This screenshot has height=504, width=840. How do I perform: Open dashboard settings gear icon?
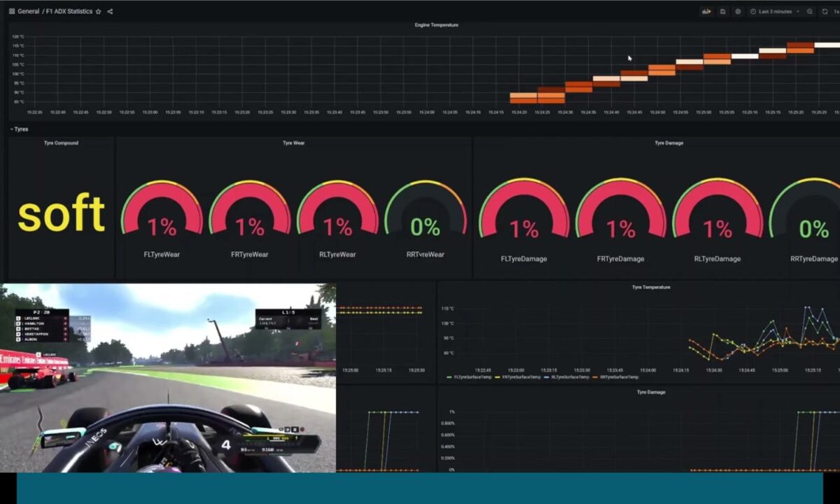[736, 11]
